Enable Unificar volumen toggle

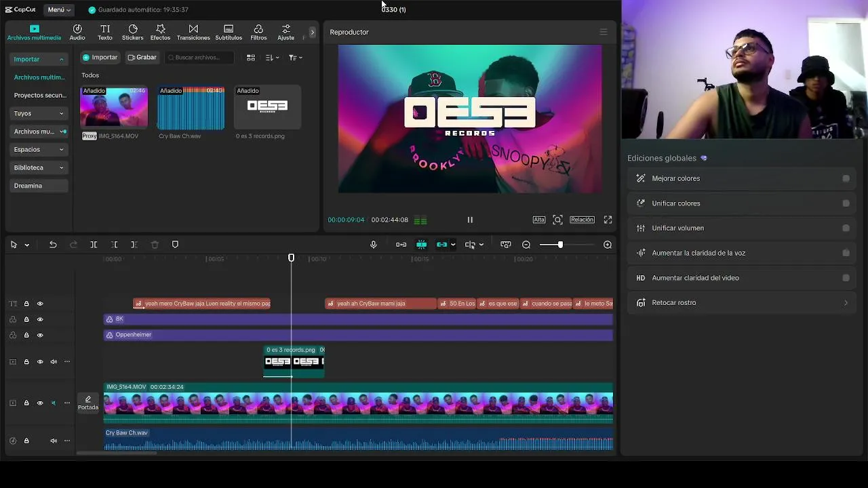tap(846, 228)
